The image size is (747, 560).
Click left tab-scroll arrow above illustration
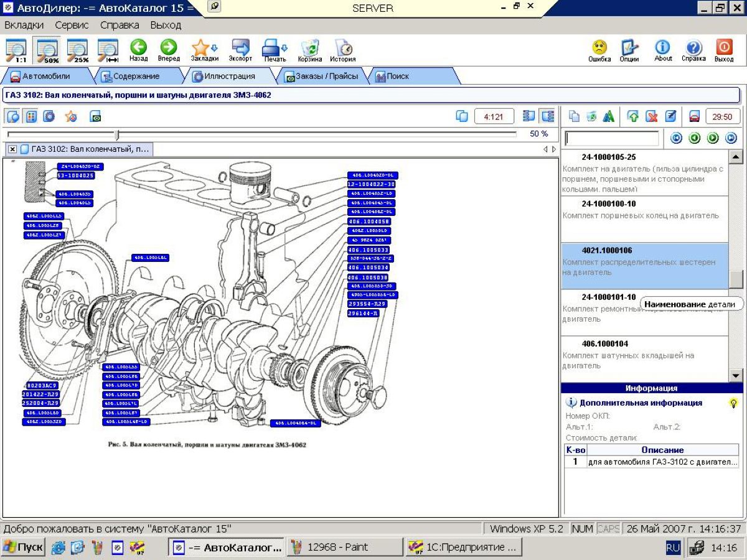click(545, 149)
